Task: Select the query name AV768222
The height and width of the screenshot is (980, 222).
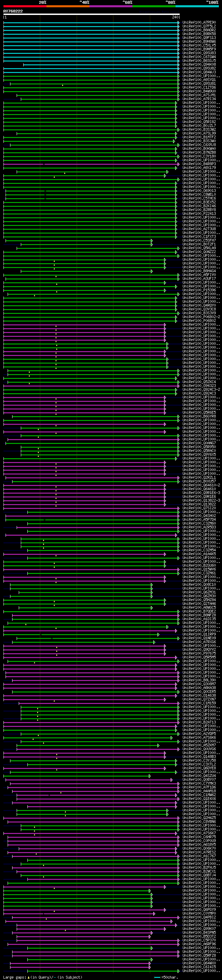Action: pos(13,11)
